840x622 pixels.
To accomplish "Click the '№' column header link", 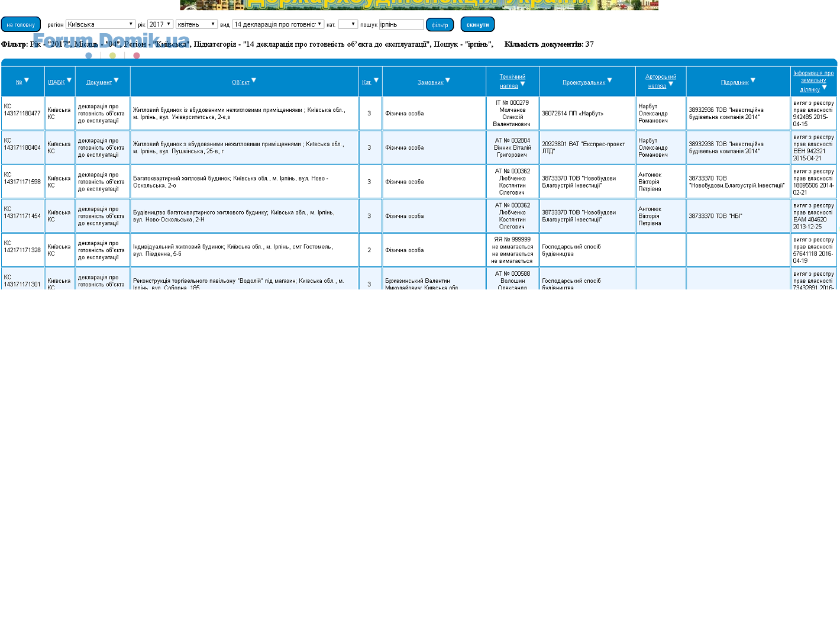I will (x=19, y=82).
